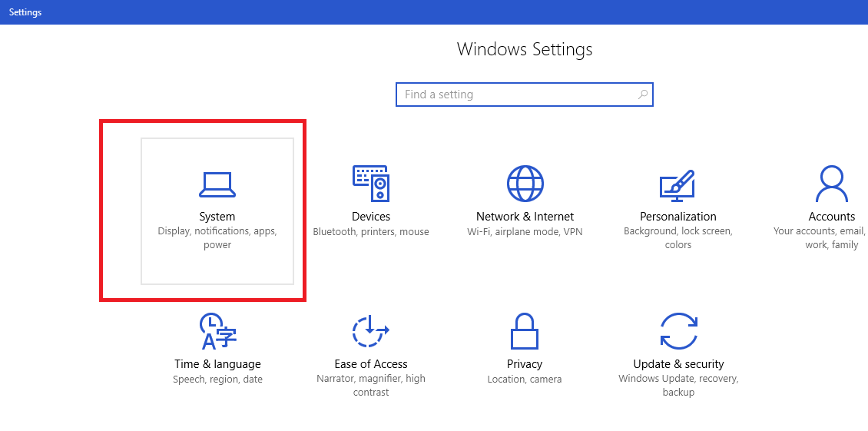Open Ease of Access via the dashed clock icon

pos(371,331)
